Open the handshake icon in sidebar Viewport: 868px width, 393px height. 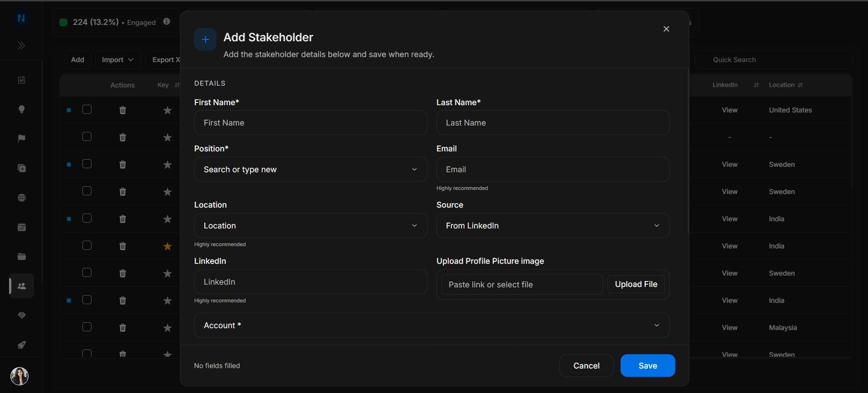(x=21, y=315)
